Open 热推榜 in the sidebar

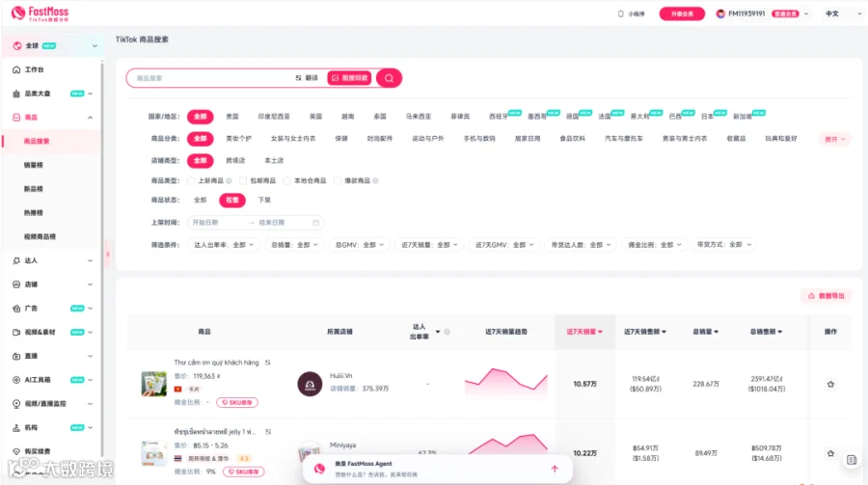[x=33, y=212]
